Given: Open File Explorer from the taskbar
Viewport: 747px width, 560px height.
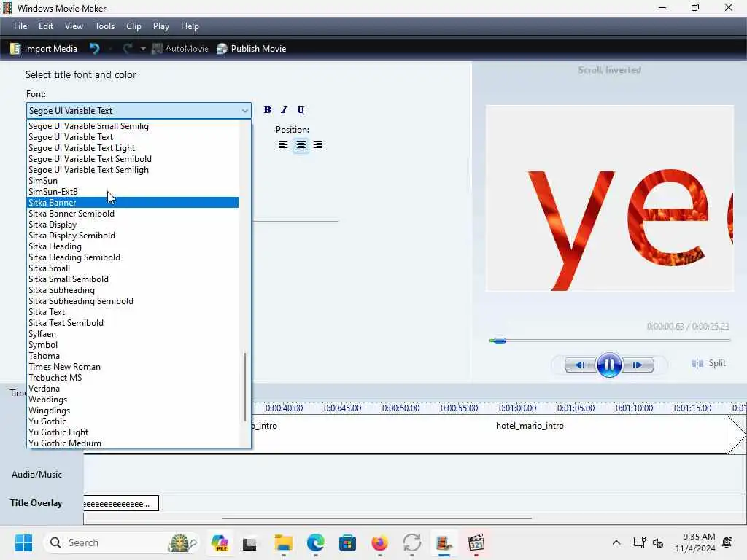Looking at the screenshot, I should (x=284, y=542).
